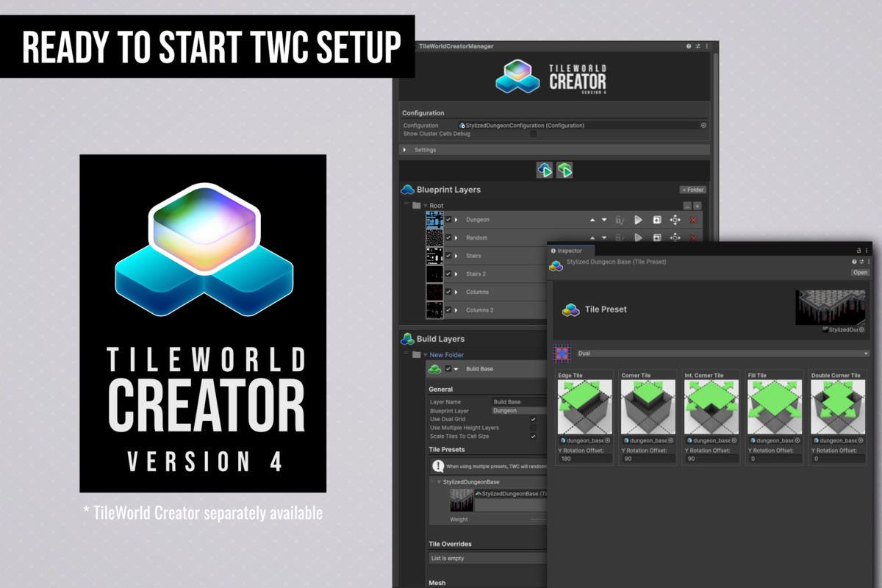
Task: Execute the Dungeon blueprint layer play button
Action: 638,220
